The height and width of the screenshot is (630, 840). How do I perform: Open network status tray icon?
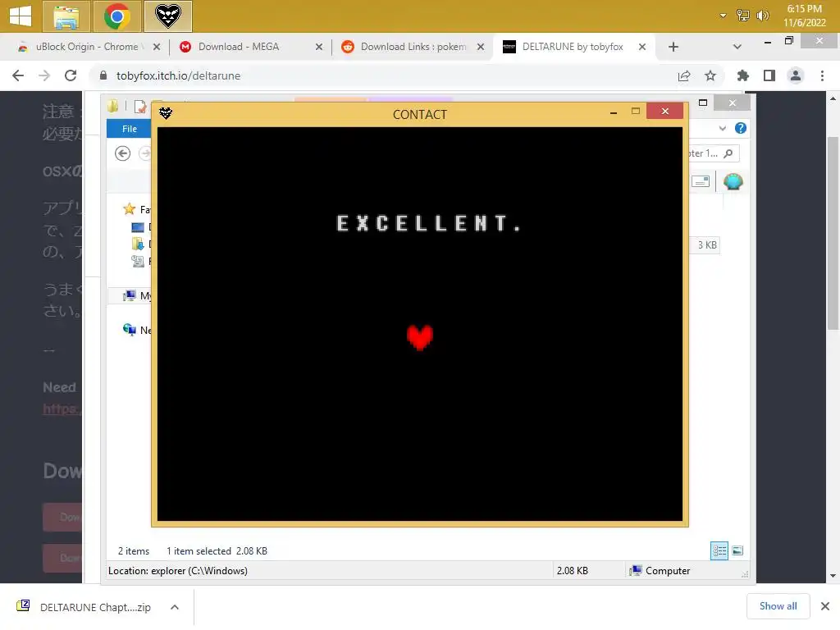[x=742, y=16]
